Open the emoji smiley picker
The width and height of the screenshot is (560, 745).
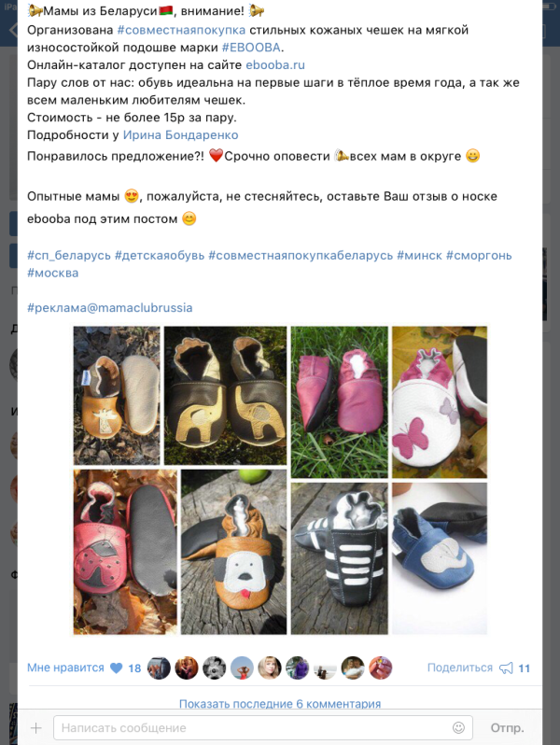coord(458,727)
